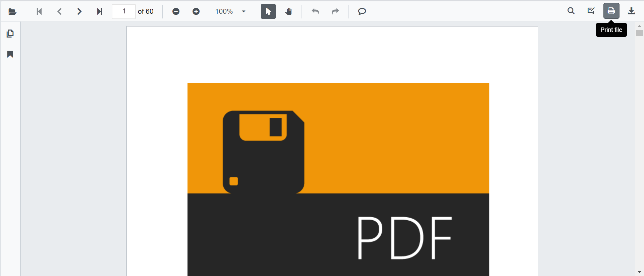Redo the last undone action
Image resolution: width=644 pixels, height=276 pixels.
click(335, 11)
